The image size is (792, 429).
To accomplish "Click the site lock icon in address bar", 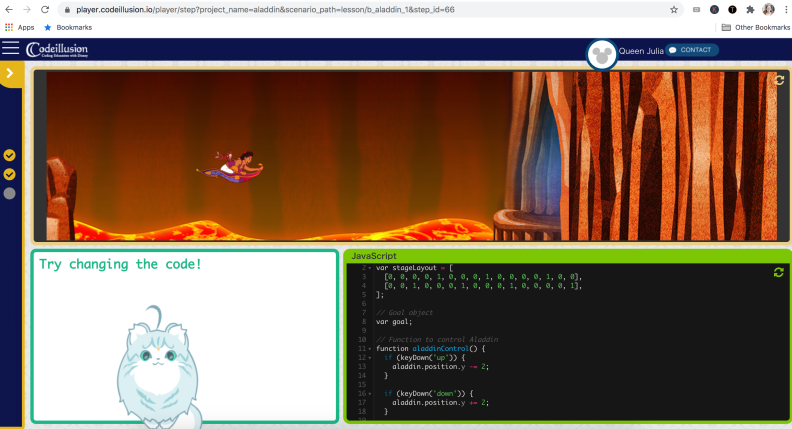I will point(67,10).
